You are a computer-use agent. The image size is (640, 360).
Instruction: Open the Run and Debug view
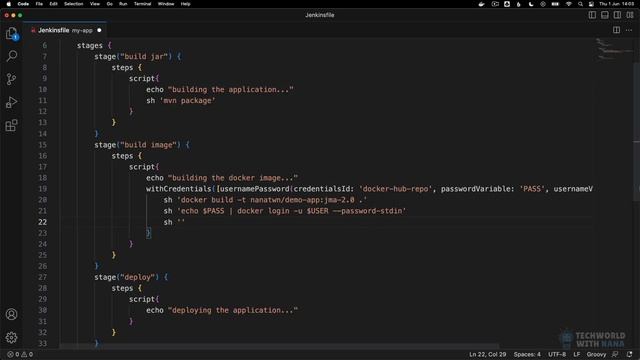point(11,102)
